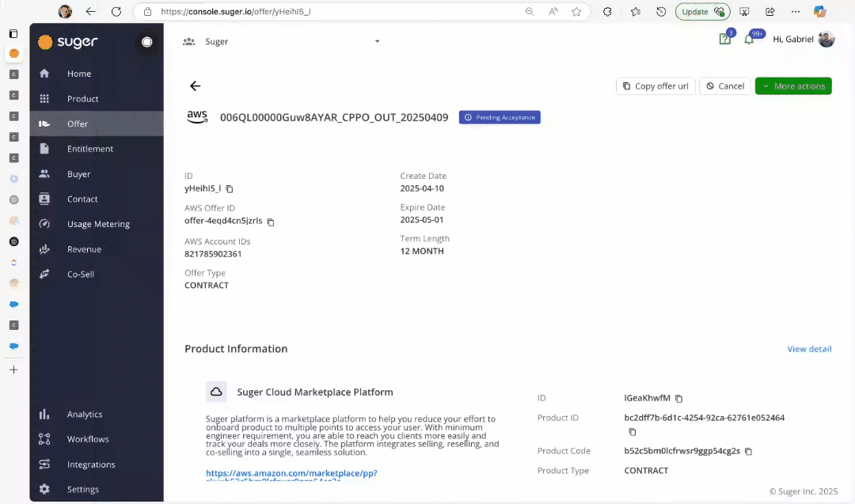Click the Integrations icon
This screenshot has width=855, height=504.
pos(44,464)
